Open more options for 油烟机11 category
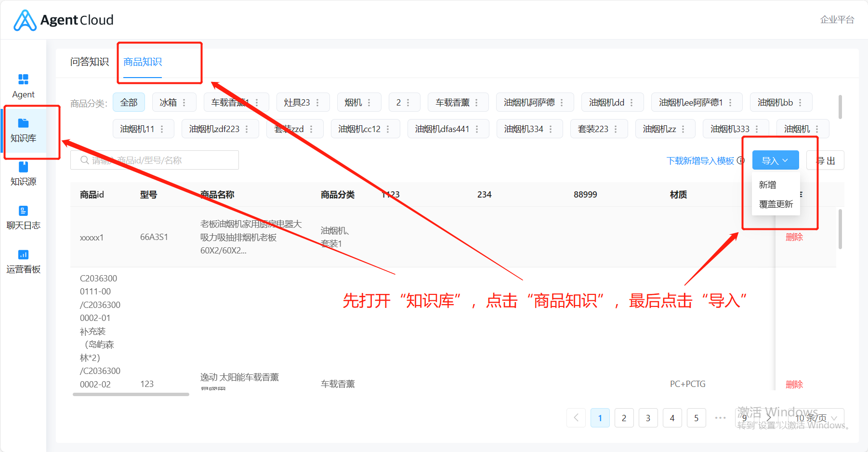Viewport: 868px width, 452px height. pyautogui.click(x=162, y=129)
